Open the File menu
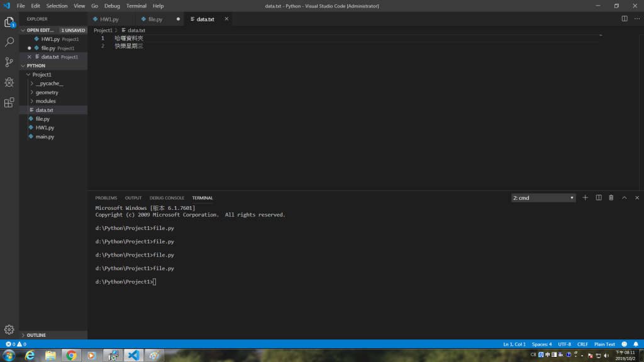The height and width of the screenshot is (362, 644). pos(21,6)
